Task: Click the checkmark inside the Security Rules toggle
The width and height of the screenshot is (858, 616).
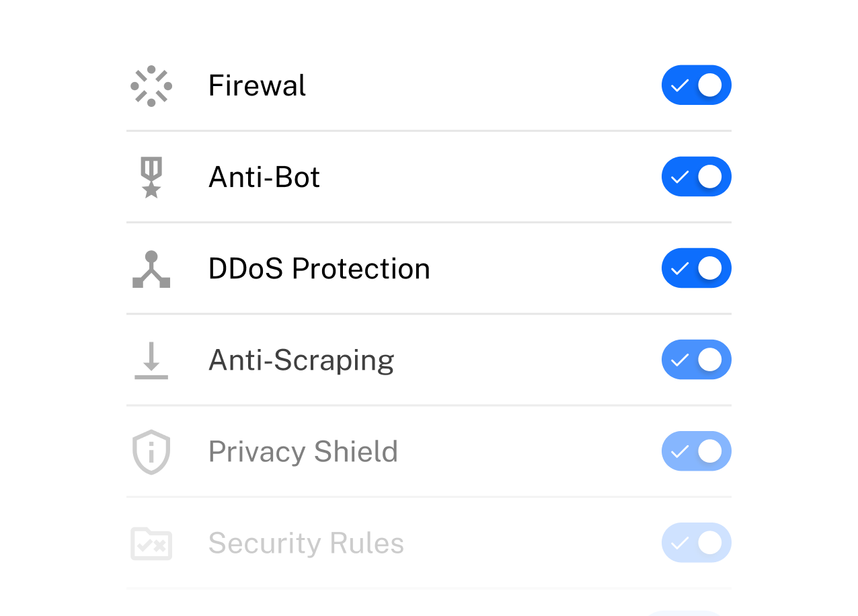Action: click(680, 543)
